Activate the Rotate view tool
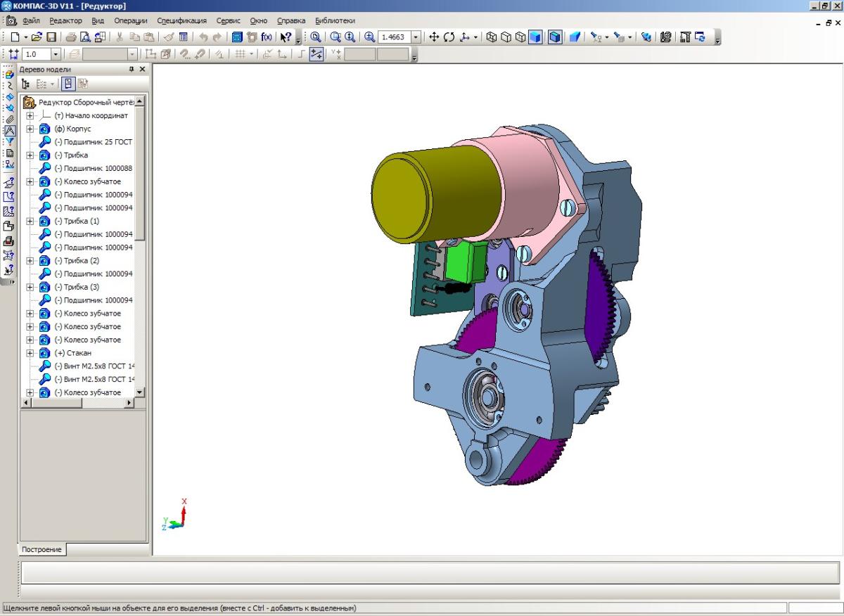844x616 pixels. point(449,37)
